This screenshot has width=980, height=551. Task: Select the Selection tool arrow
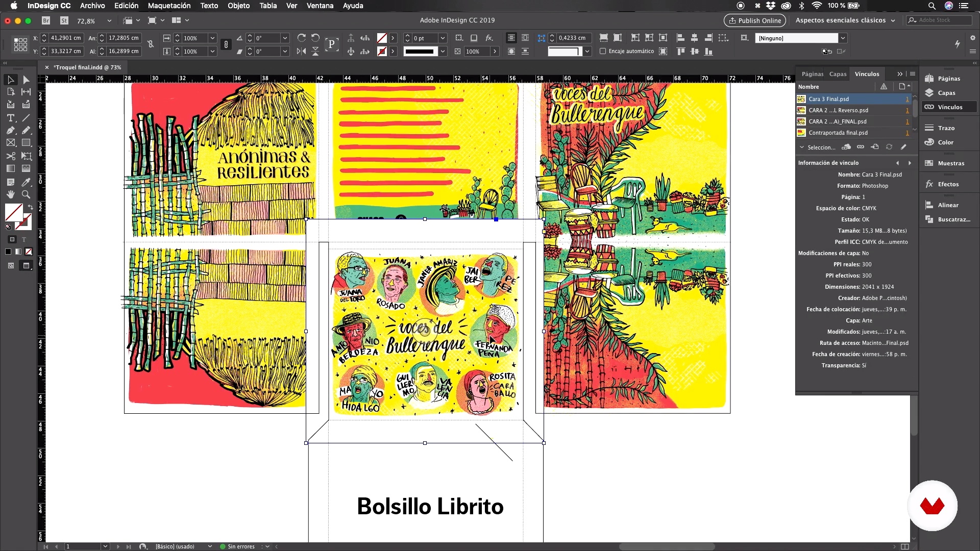coord(10,80)
